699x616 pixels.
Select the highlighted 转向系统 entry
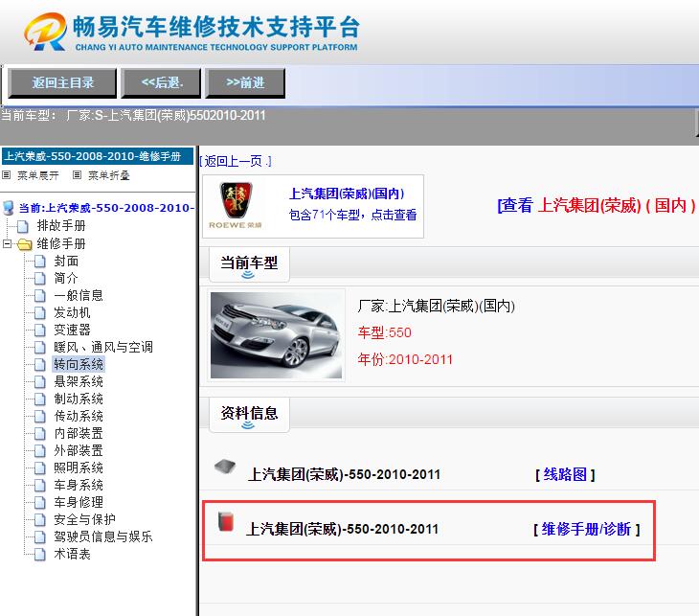79,364
